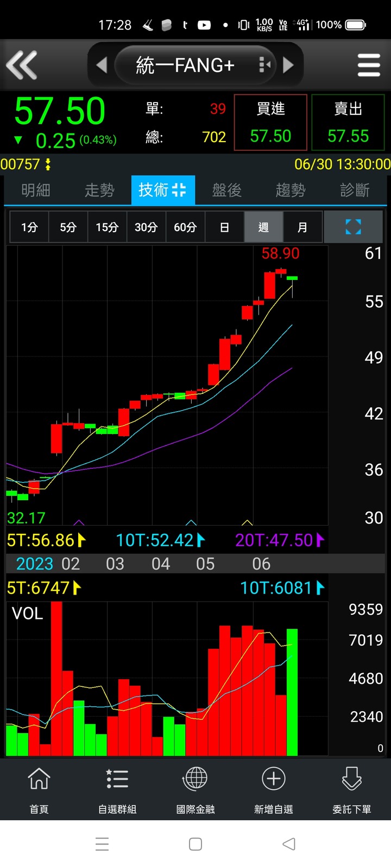Open 國際金融 global finance
Image resolution: width=391 pixels, height=868 pixels.
[195, 789]
